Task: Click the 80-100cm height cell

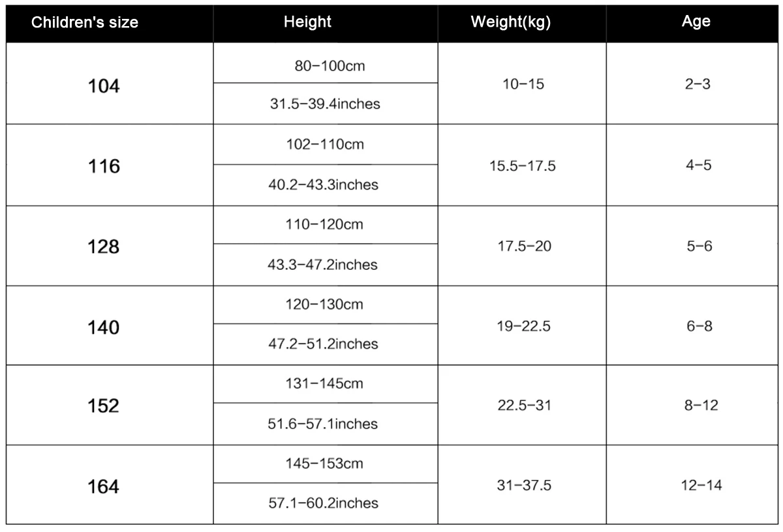Action: coord(326,66)
